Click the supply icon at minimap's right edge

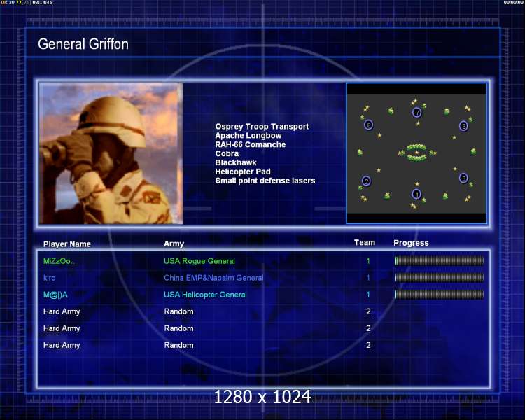[x=473, y=151]
